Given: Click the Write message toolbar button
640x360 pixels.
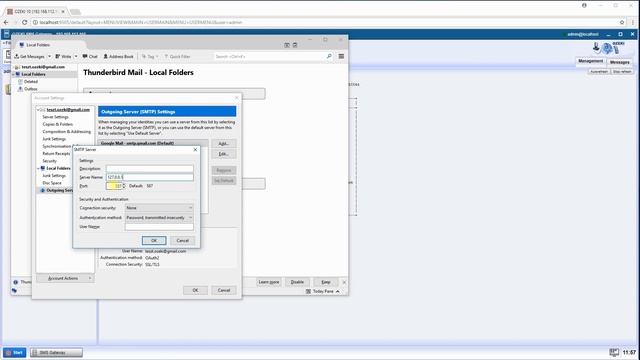Looking at the screenshot, I should 63,56.
